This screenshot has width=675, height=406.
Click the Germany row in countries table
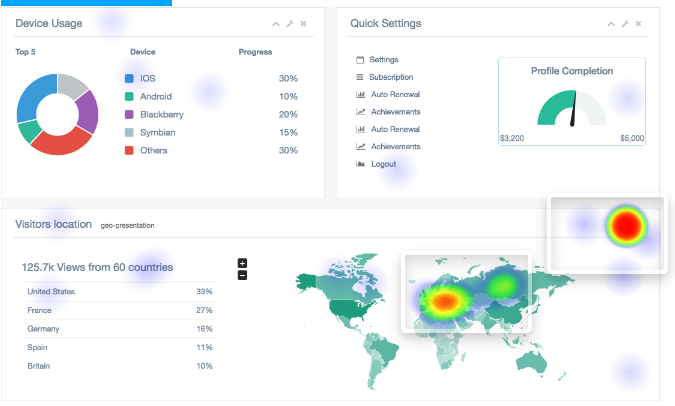(x=120, y=329)
